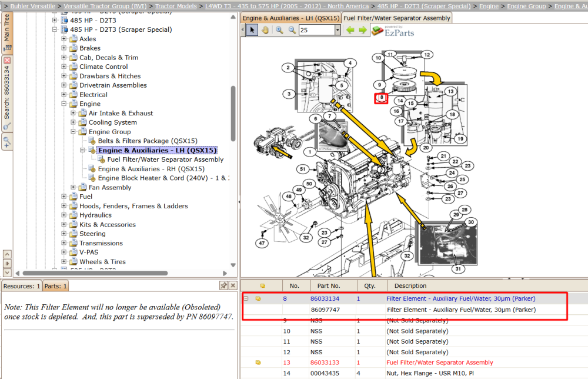The width and height of the screenshot is (588, 379).
Task: Collapse the Engine Group node
Action: 73,132
